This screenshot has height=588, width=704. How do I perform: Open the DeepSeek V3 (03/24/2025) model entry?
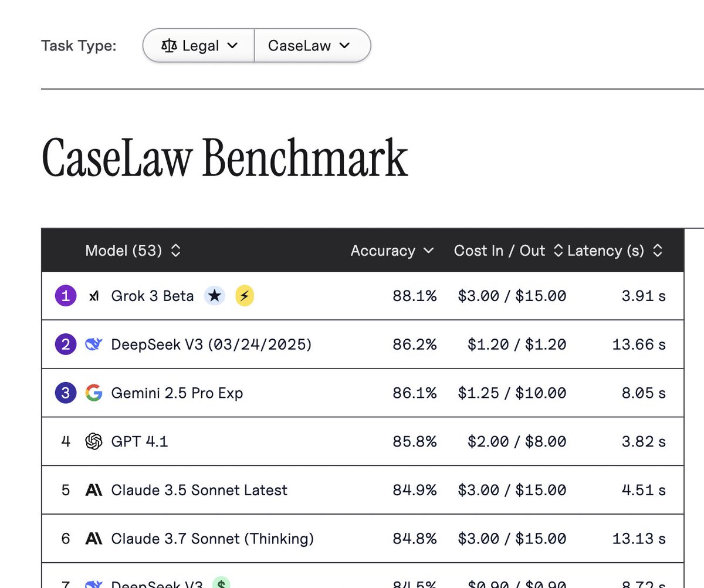211,344
